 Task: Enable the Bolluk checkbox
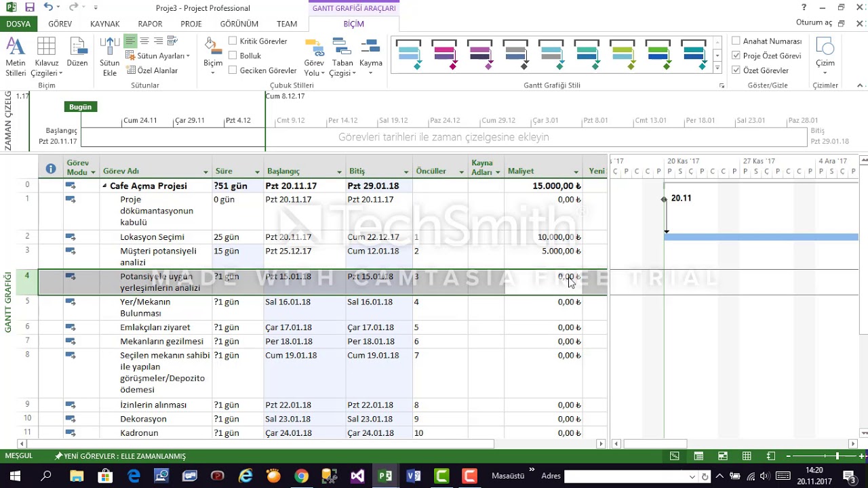[x=233, y=56]
